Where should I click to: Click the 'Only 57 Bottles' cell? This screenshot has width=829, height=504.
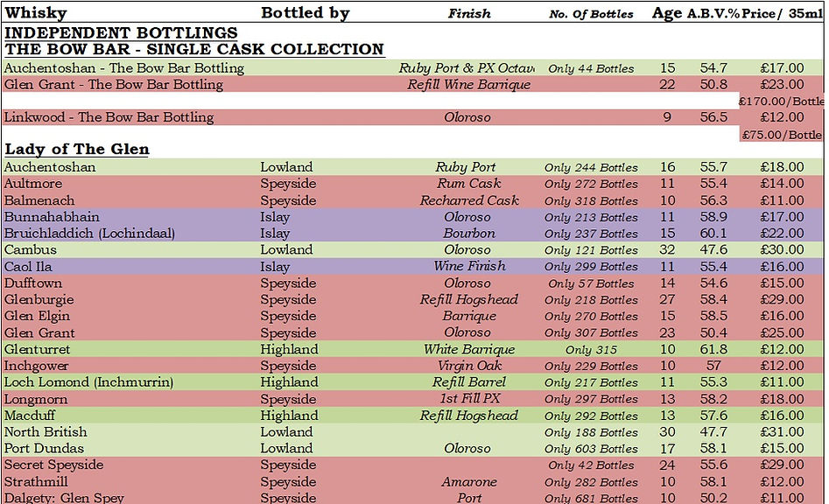pos(591,283)
